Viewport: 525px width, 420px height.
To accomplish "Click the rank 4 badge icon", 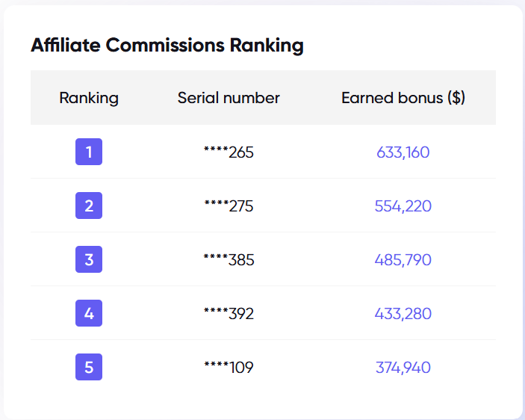I will coord(89,314).
